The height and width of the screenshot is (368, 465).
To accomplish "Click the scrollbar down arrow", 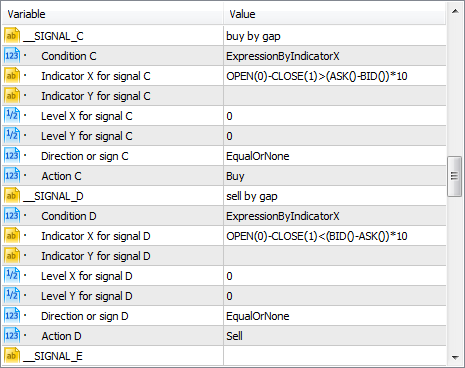I will [x=455, y=357].
